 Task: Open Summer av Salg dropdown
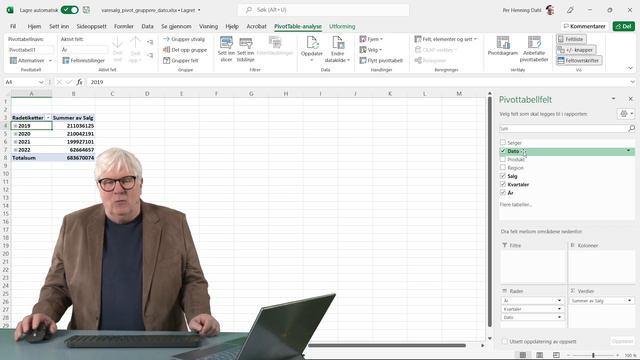tap(629, 300)
